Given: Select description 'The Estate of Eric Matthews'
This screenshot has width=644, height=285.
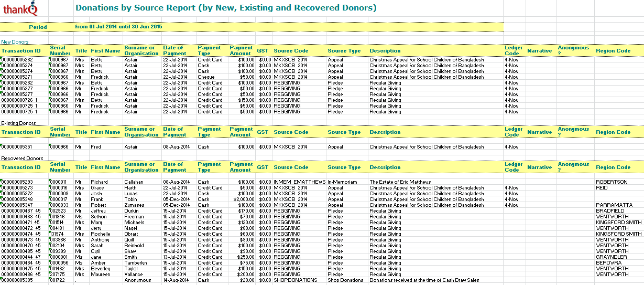Looking at the screenshot, I should tap(401, 182).
